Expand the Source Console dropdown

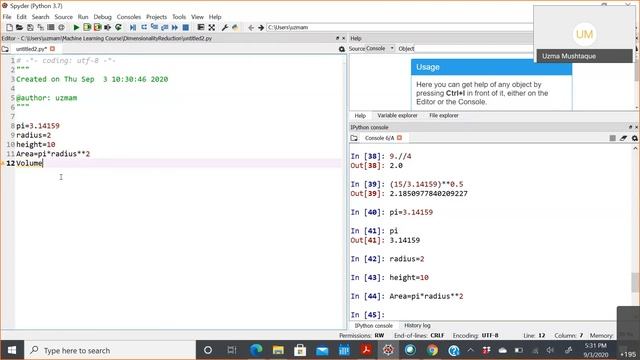380,49
